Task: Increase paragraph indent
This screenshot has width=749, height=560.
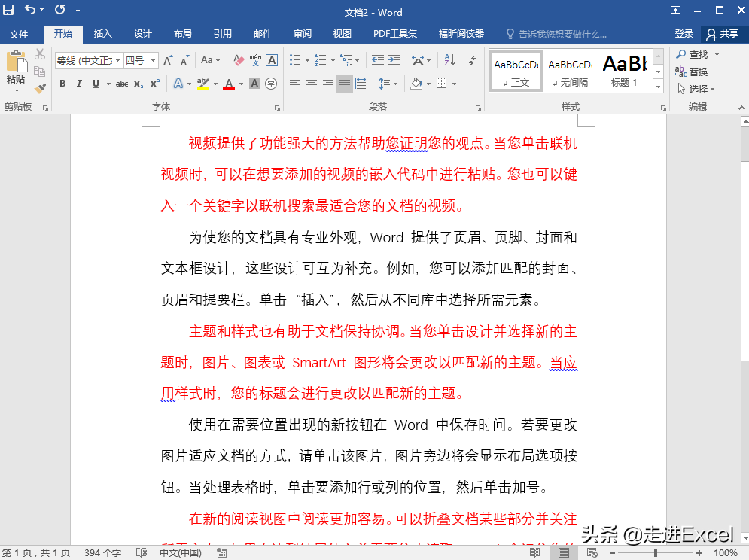Action: pos(394,60)
